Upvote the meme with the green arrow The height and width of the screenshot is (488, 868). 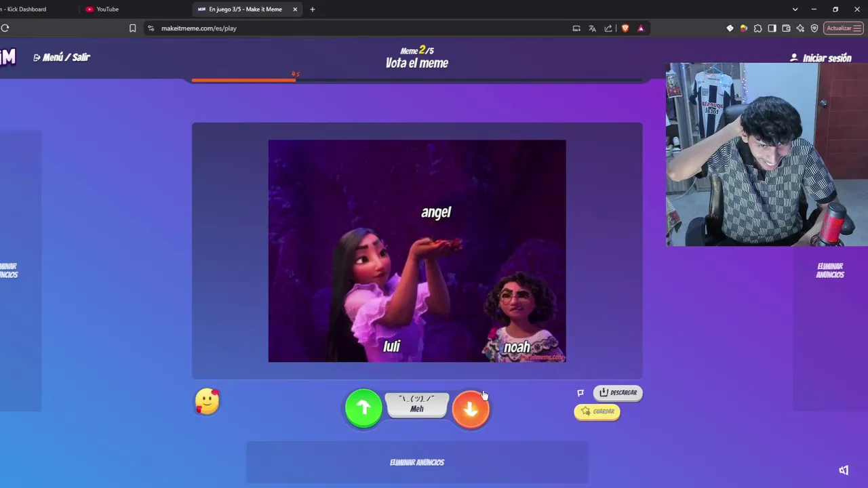click(x=363, y=407)
